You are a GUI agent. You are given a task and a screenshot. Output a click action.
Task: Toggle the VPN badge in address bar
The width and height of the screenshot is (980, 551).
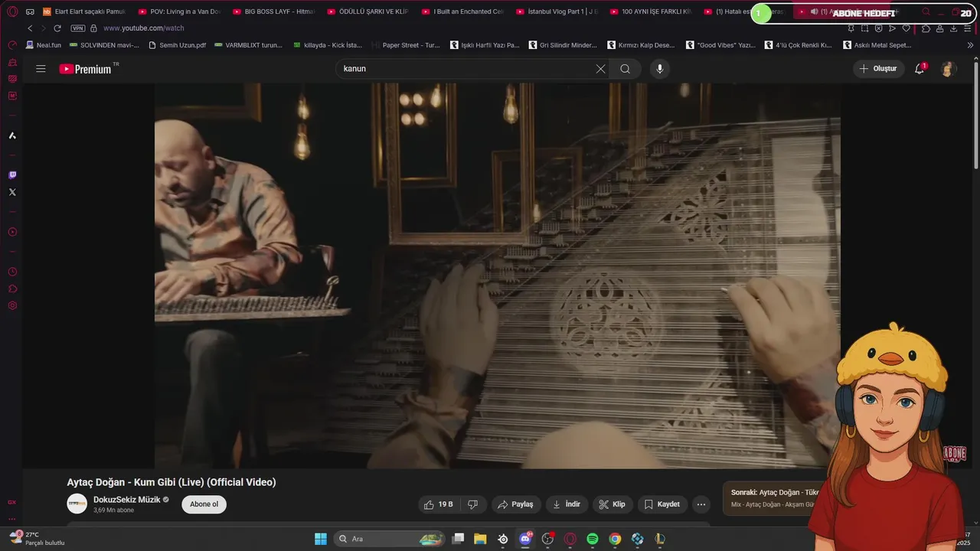(78, 28)
